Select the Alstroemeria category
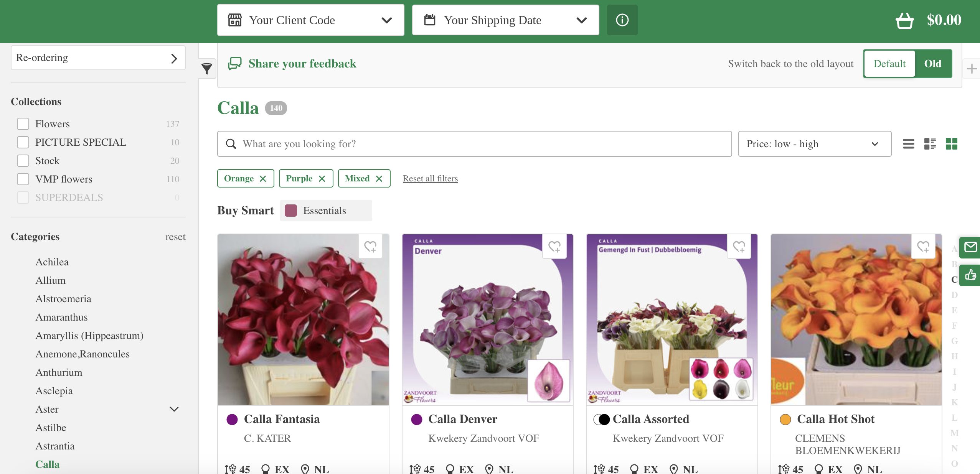 (63, 299)
